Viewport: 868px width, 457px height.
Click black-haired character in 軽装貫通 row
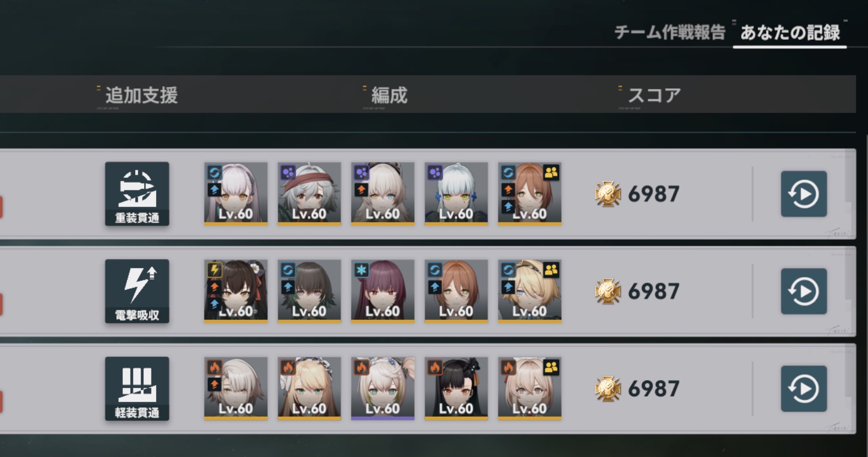coord(456,389)
